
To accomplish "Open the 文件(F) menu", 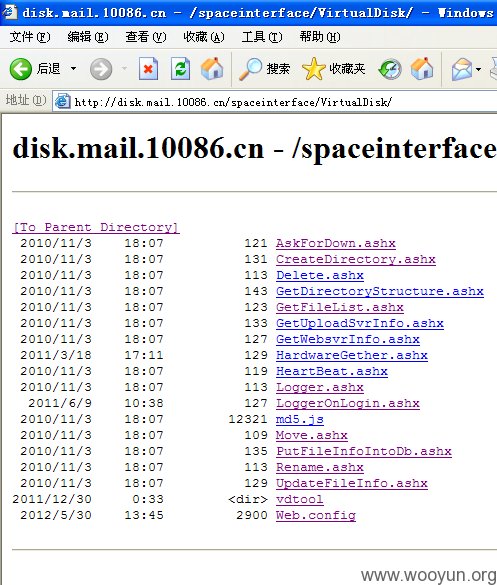I will click(30, 37).
